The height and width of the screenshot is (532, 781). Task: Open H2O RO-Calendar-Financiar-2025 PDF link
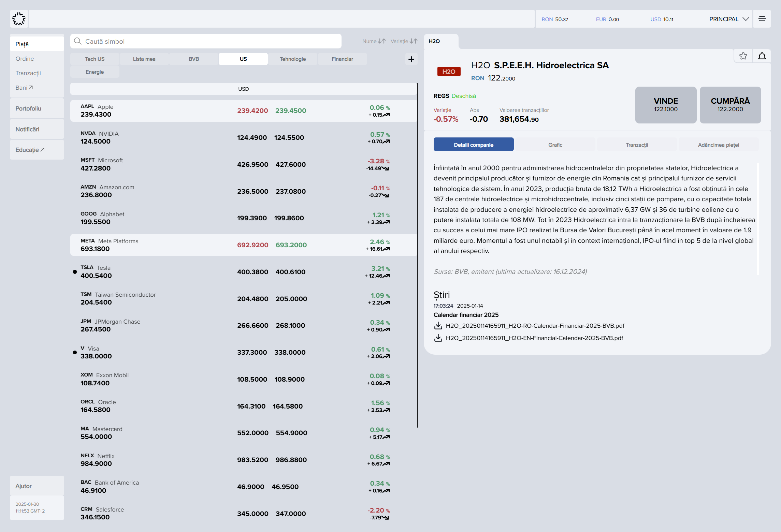535,326
